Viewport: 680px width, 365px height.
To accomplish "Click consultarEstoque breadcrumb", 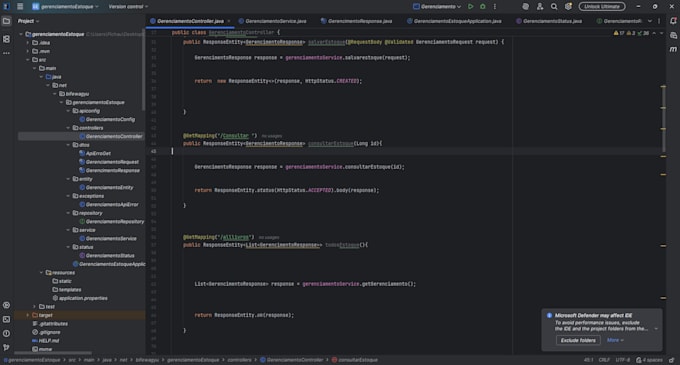I will 354,360.
